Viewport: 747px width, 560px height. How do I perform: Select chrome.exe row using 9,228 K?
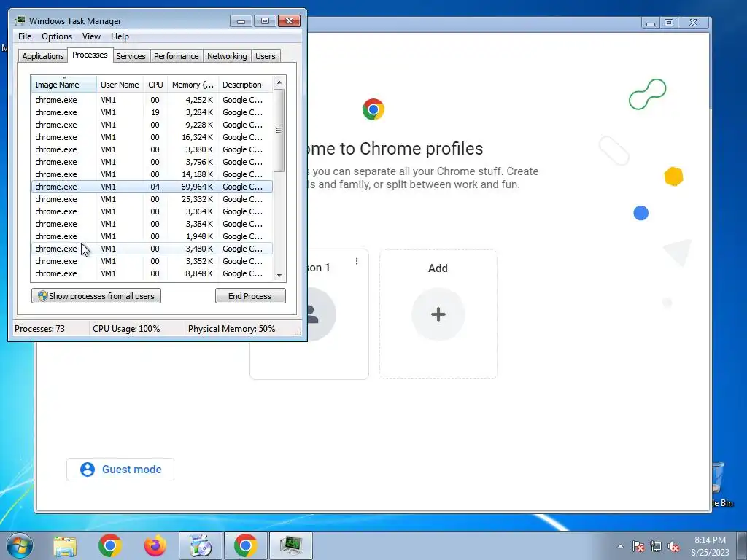pos(152,125)
